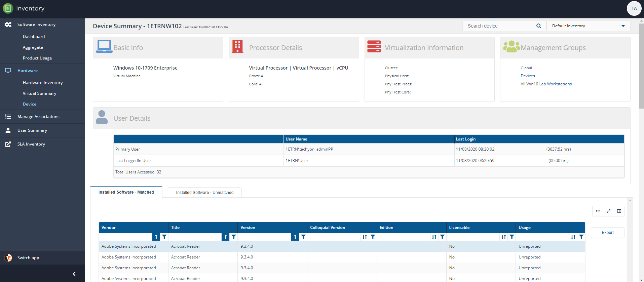Viewport: 644px width, 282px height.
Task: Click the search device magnifier icon
Action: 538,26
